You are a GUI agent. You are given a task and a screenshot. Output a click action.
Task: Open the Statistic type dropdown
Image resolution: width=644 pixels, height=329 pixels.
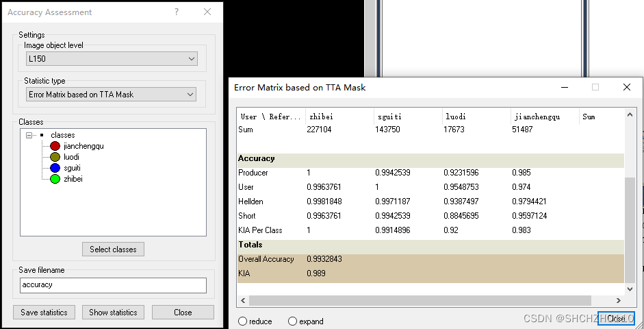[x=111, y=95]
